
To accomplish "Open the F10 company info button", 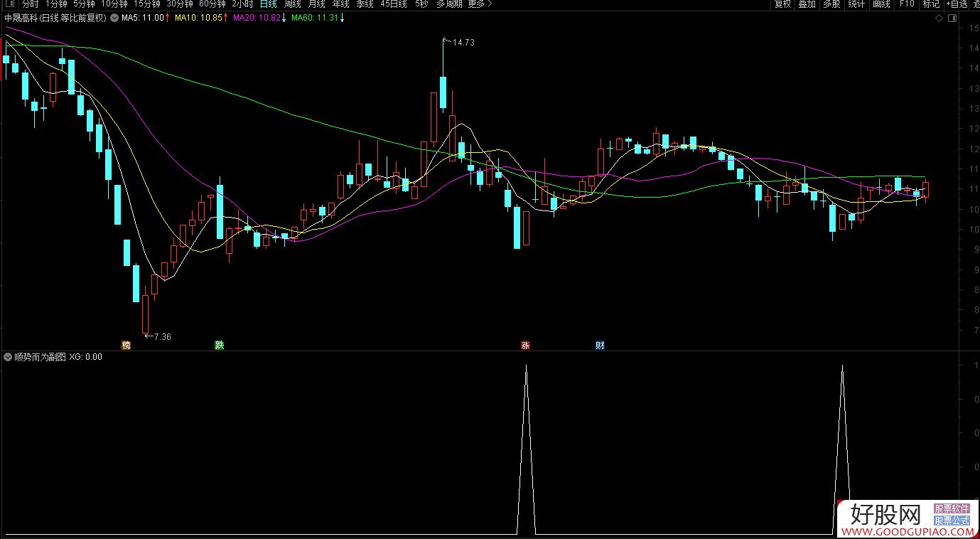I will (x=907, y=4).
